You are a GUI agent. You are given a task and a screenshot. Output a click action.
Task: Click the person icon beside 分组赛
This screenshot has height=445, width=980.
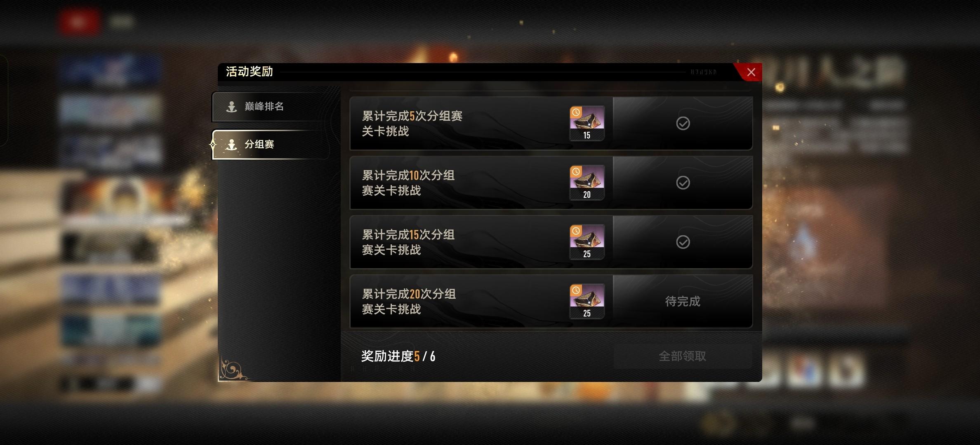[x=231, y=145]
